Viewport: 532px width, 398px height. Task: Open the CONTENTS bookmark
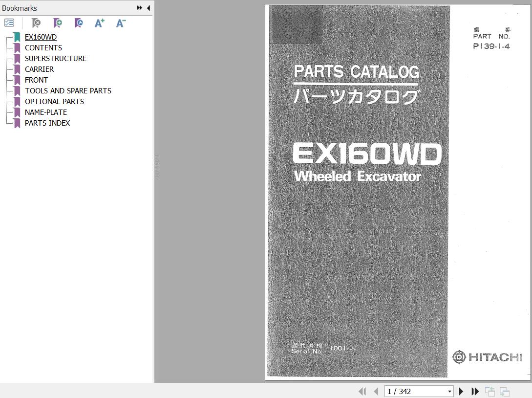43,48
